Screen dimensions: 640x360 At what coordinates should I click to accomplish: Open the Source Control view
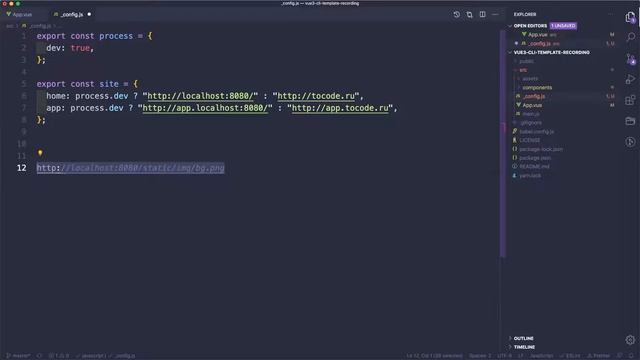click(630, 59)
